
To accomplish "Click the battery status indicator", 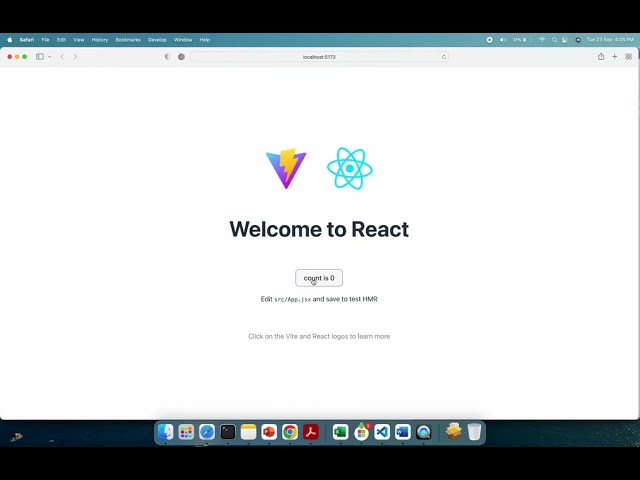I will tap(522, 40).
